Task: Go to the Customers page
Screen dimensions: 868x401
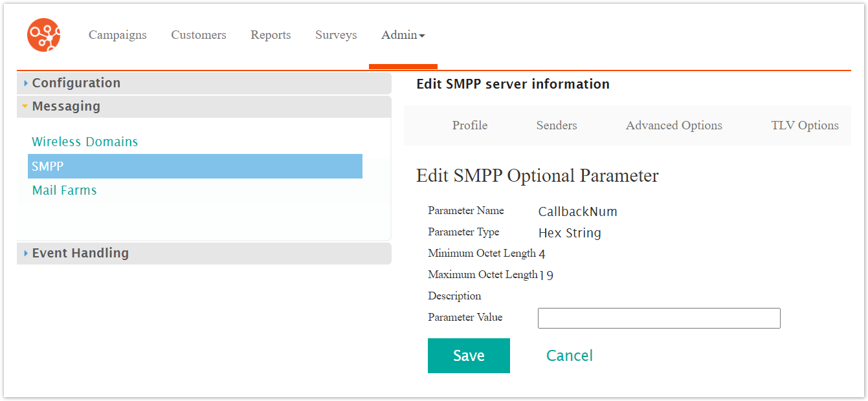Action: 198,35
